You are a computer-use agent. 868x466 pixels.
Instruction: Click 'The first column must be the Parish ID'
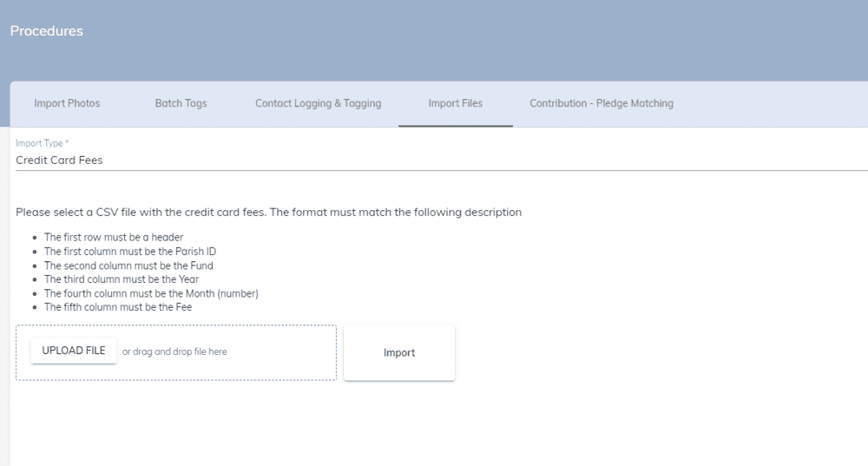click(130, 252)
